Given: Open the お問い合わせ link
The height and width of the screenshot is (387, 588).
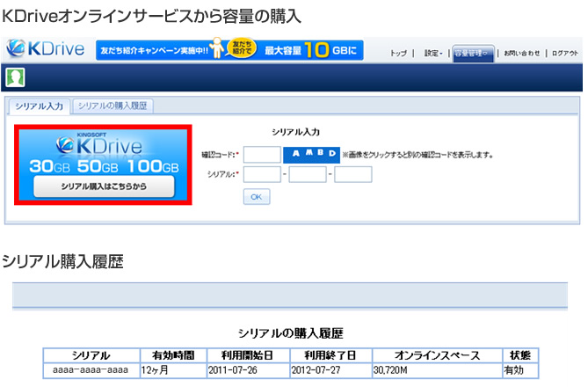Looking at the screenshot, I should tap(522, 53).
